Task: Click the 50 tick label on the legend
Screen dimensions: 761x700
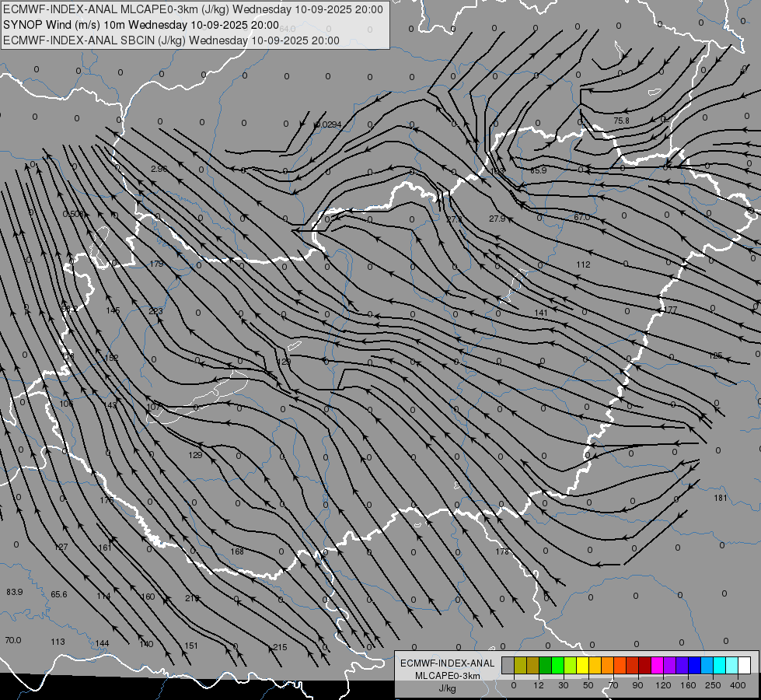Action: click(x=588, y=685)
